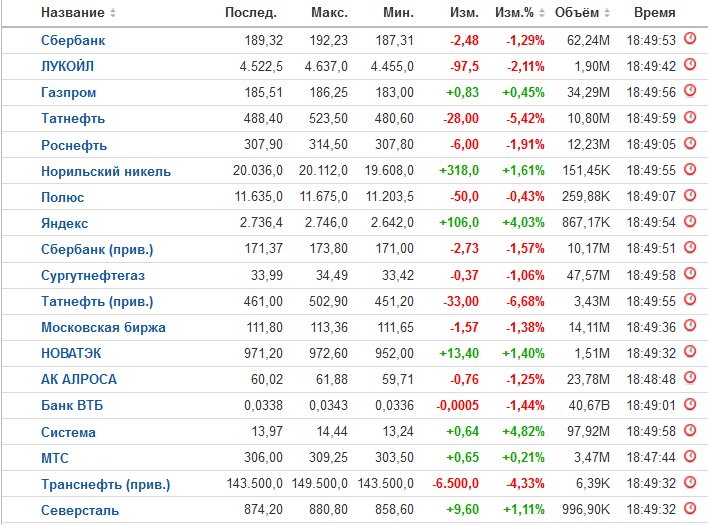Screen dimensions: 708x525
Task: Sort table by Объём column arrows
Action: (607, 13)
